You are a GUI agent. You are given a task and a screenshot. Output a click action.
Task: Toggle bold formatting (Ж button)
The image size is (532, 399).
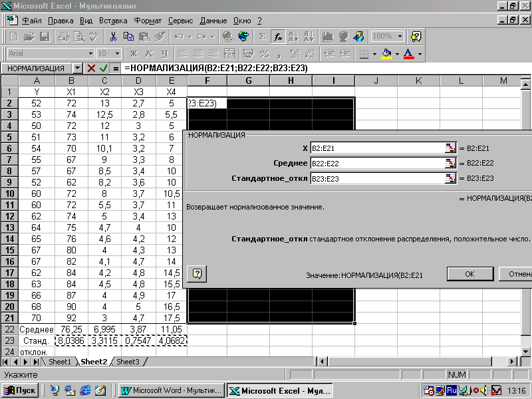coord(134,54)
